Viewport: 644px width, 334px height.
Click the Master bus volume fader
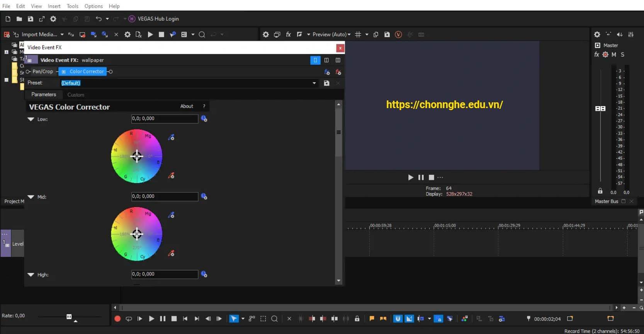[600, 109]
